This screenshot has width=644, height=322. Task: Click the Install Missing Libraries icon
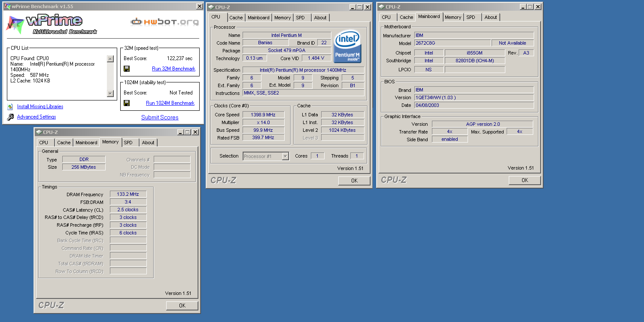(10, 106)
